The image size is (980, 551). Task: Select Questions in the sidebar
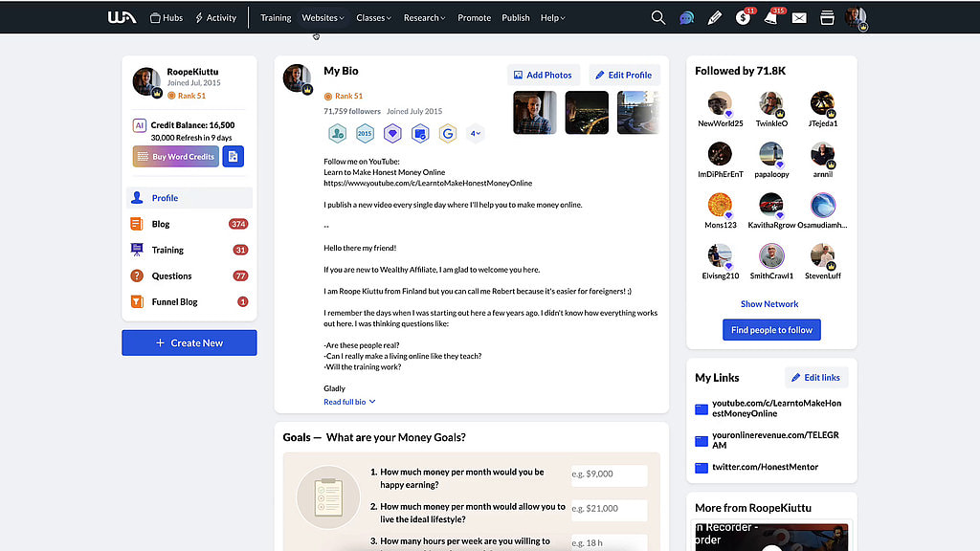[x=189, y=275]
